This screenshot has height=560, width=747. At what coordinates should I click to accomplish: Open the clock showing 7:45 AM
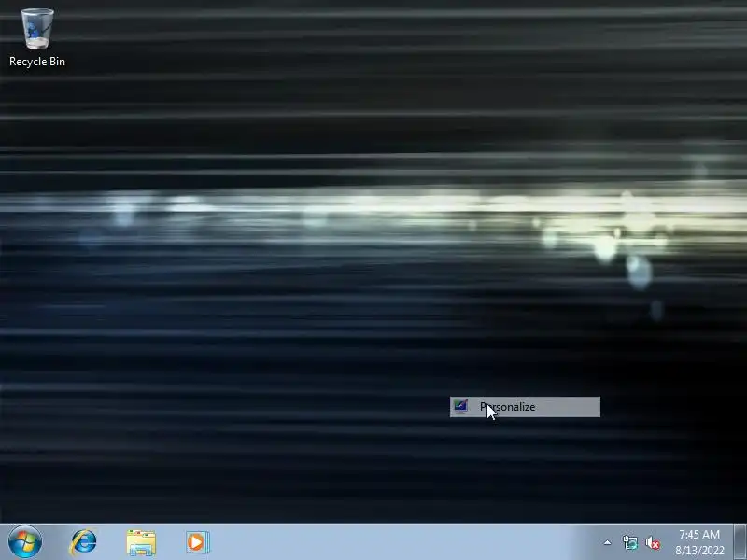pos(699,542)
